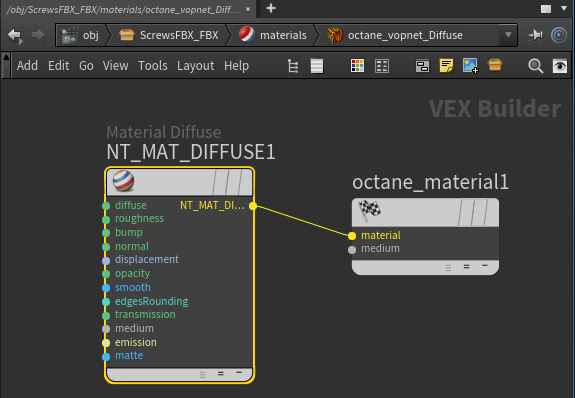
Task: Collapse octane_material1 node with minus button
Action: [485, 266]
